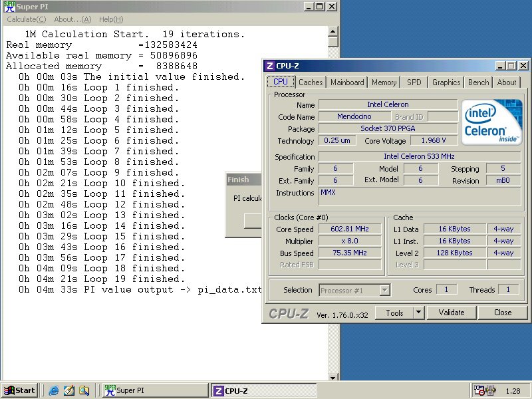Click the Super PI scrollbar up arrow
Image resolution: width=532 pixels, height=399 pixels.
point(333,31)
